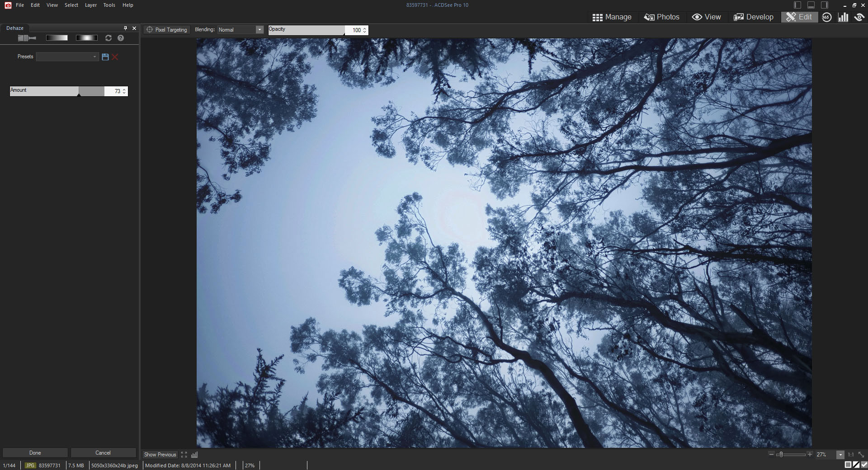Pin the Dehaze panel

coord(125,28)
